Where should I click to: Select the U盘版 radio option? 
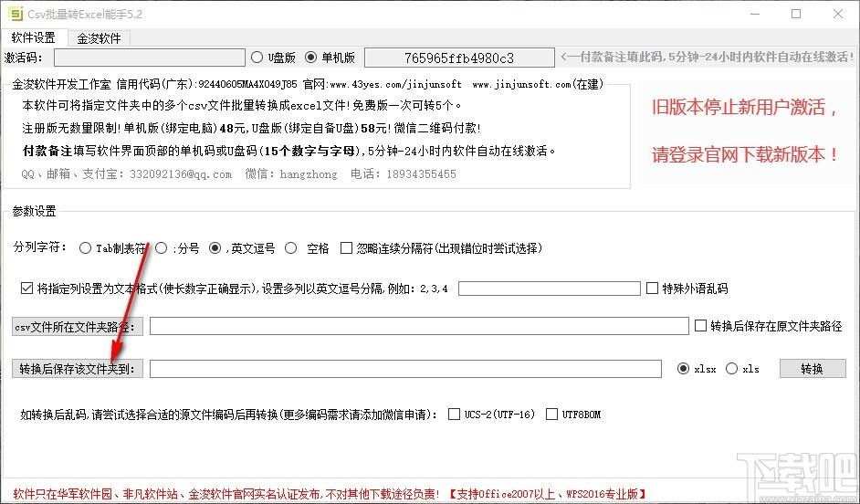tap(273, 57)
